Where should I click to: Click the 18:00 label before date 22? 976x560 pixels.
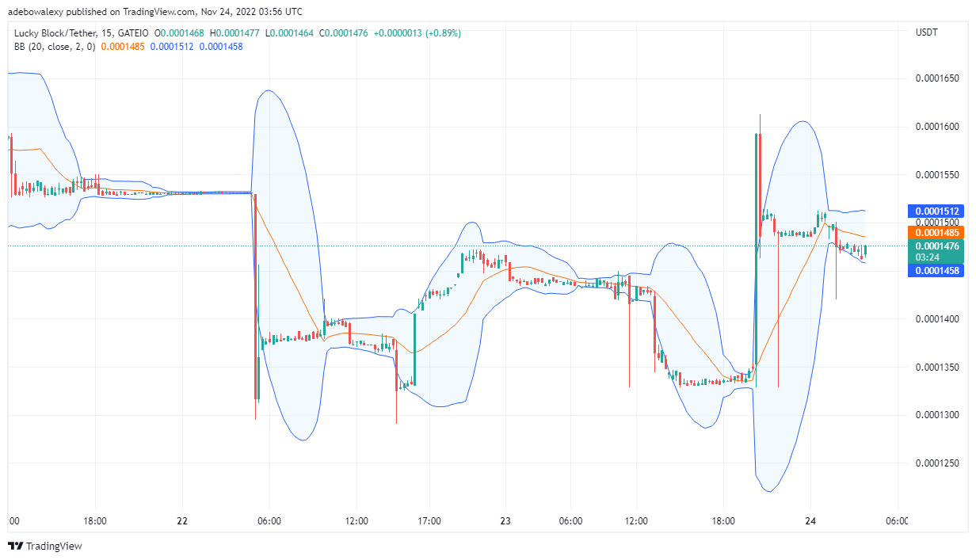point(95,521)
